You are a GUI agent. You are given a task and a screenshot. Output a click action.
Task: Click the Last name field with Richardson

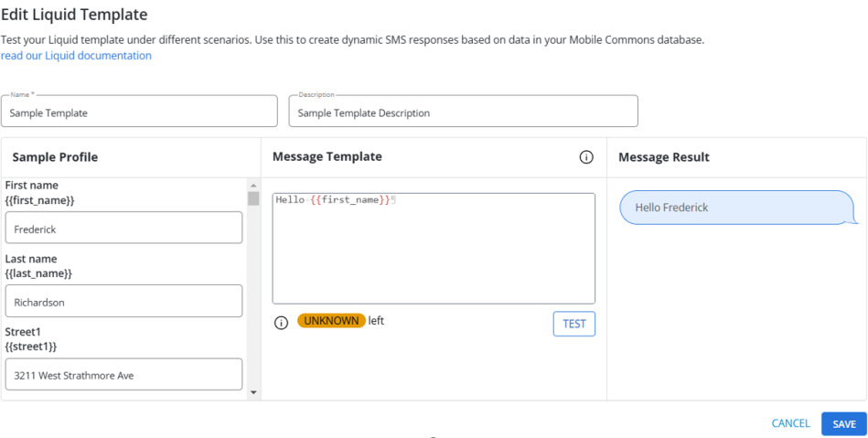(x=123, y=301)
